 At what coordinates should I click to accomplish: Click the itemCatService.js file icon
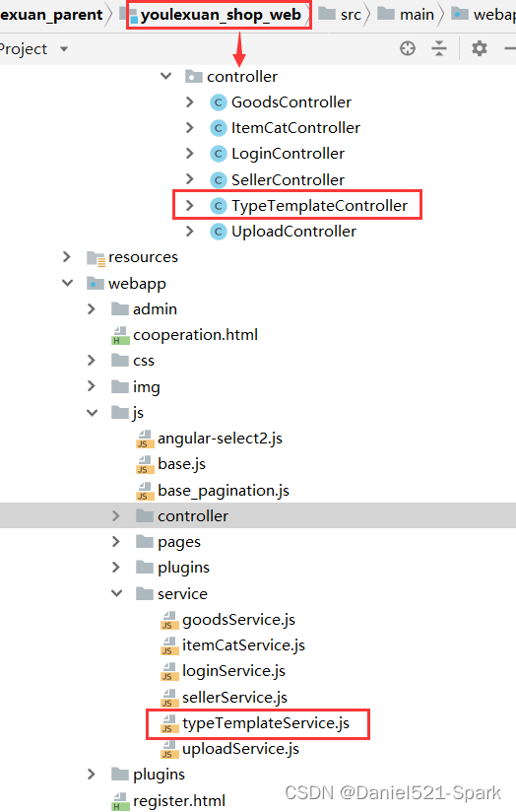pyautogui.click(x=169, y=645)
